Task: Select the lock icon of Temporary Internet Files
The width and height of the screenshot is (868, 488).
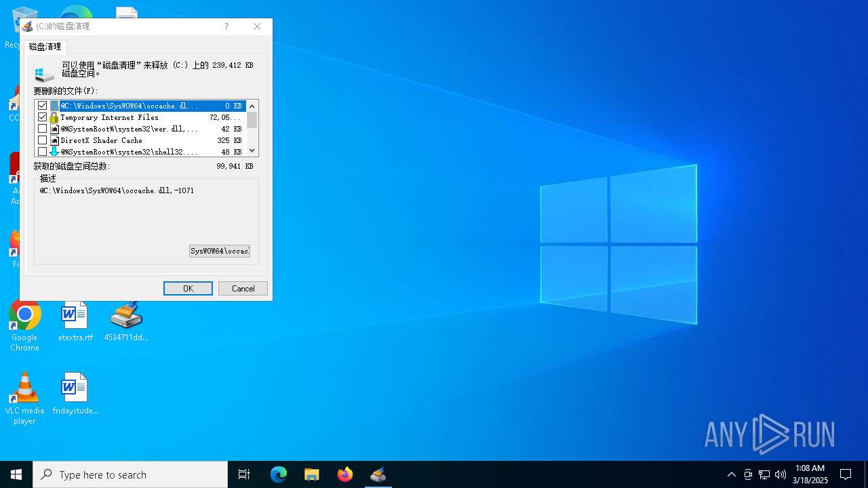Action: point(54,117)
